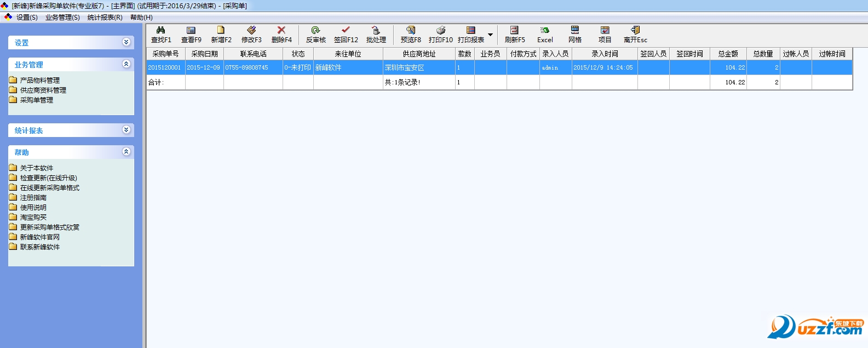Click the 网格 grid icon
The width and height of the screenshot is (868, 348).
pyautogui.click(x=575, y=35)
